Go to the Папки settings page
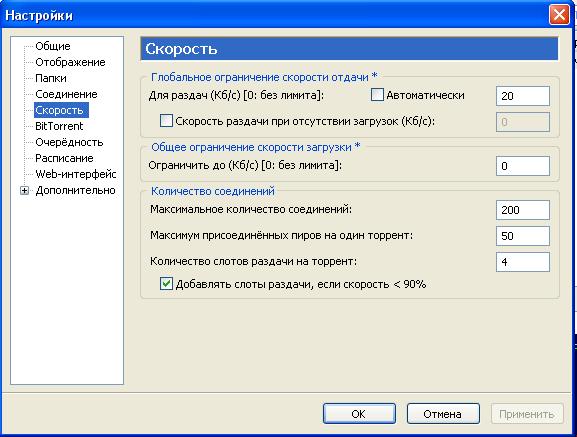Viewport: 577px width, 437px height. pos(51,78)
